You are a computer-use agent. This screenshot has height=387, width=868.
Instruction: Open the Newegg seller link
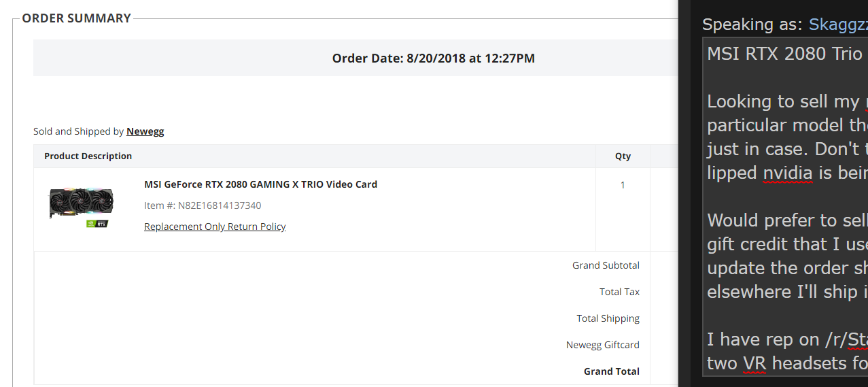pos(145,131)
